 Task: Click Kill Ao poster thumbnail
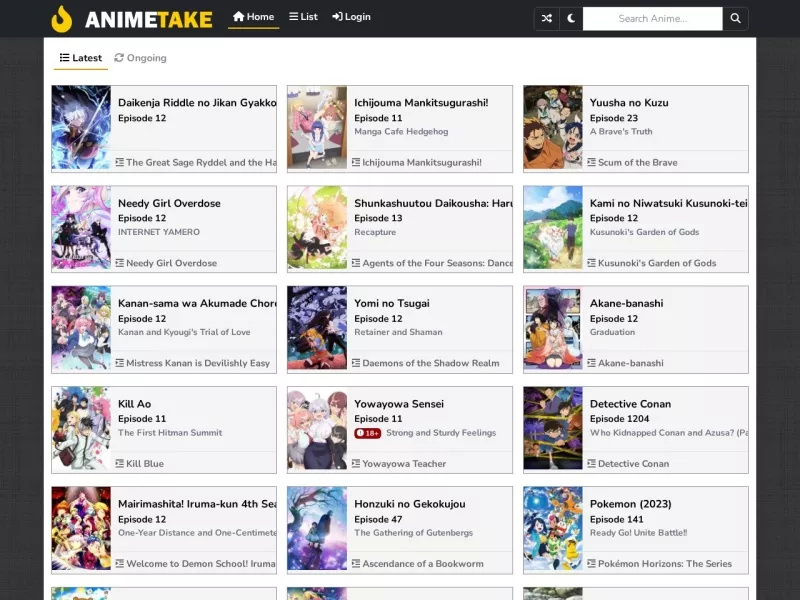pos(81,429)
